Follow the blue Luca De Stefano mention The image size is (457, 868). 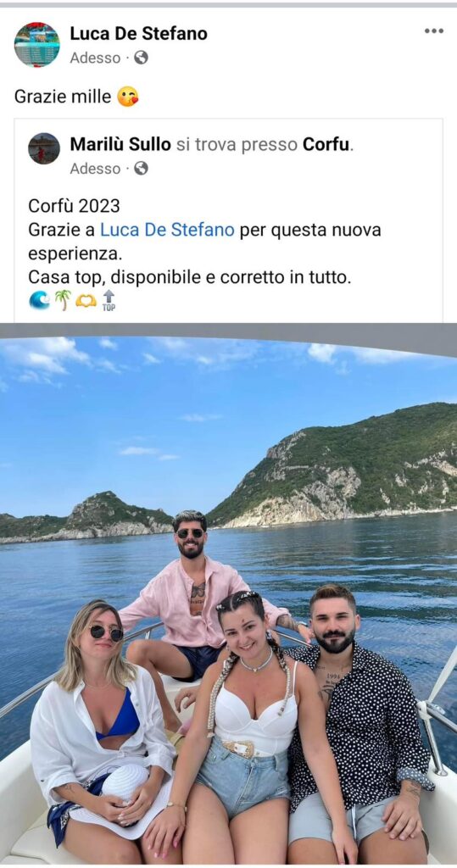[167, 230]
